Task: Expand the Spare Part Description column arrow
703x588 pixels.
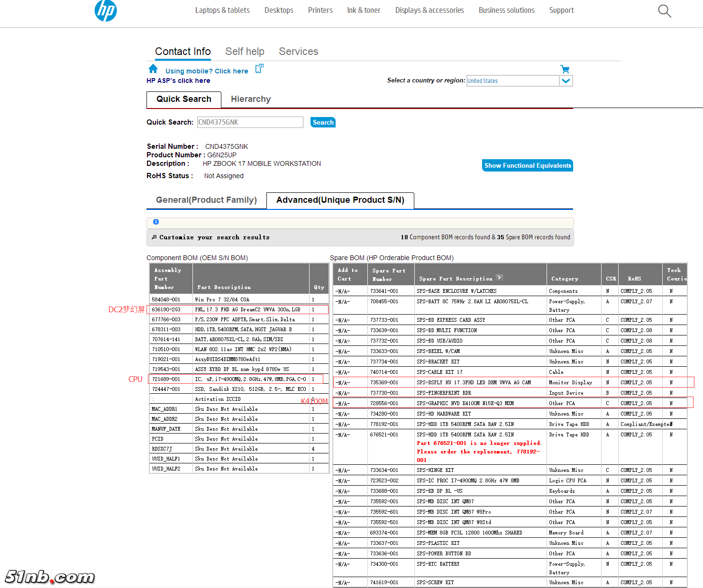Action: (499, 278)
